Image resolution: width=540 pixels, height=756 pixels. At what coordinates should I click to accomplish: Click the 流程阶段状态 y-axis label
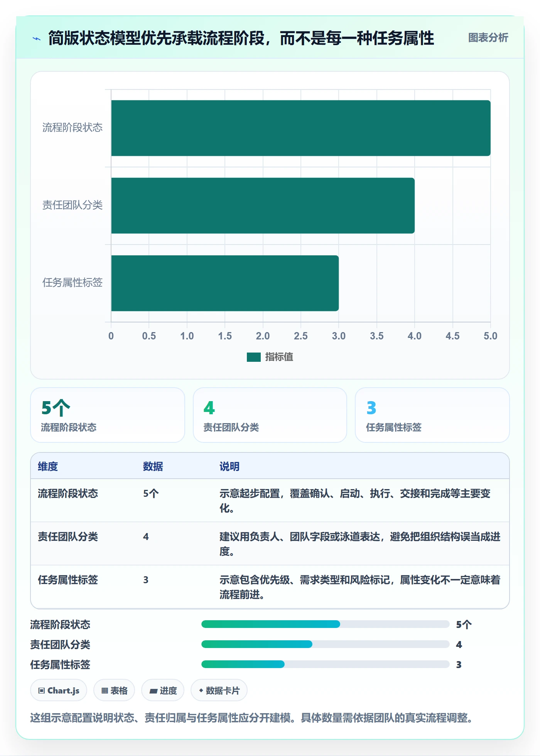[73, 128]
